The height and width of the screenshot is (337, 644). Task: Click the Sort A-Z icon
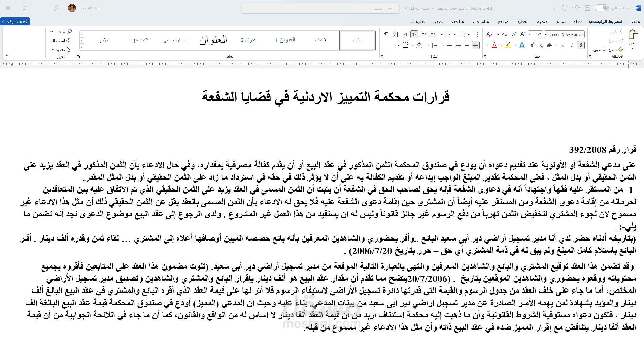coord(396,34)
